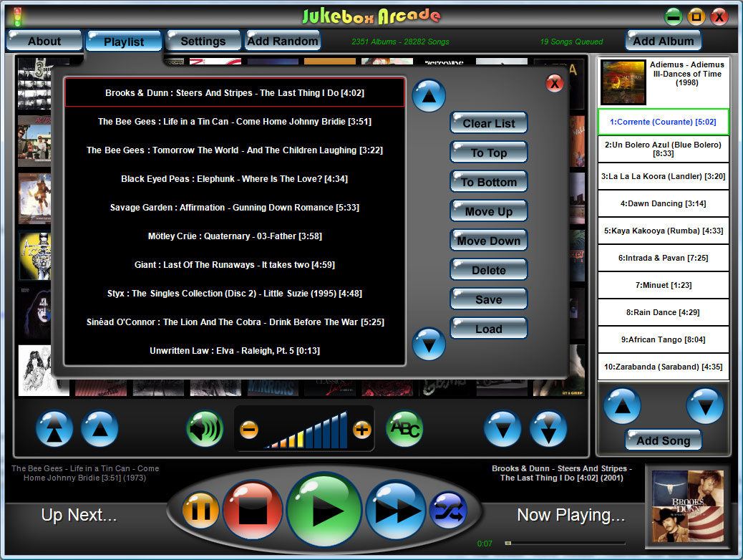The height and width of the screenshot is (560, 743).
Task: Increase volume with plus icon
Action: coord(362,430)
